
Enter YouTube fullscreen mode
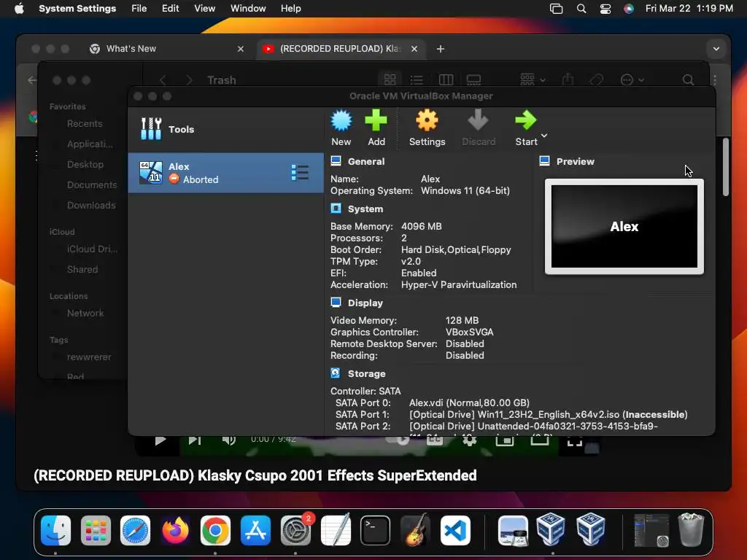(575, 441)
